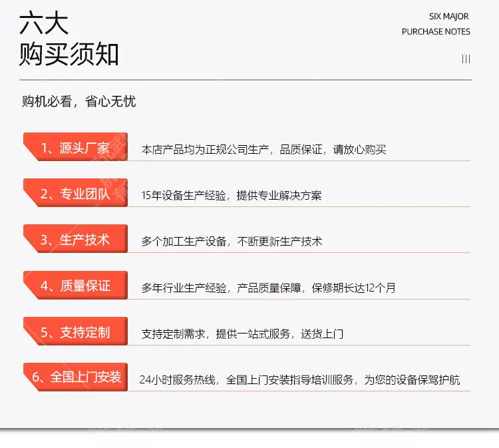Select the '4、质量保证' red label
Screen dimensions: 499x448
click(x=75, y=286)
